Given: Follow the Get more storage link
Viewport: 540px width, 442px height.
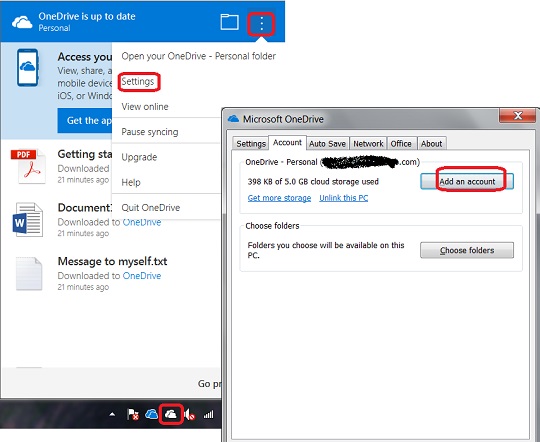Looking at the screenshot, I should coord(279,198).
